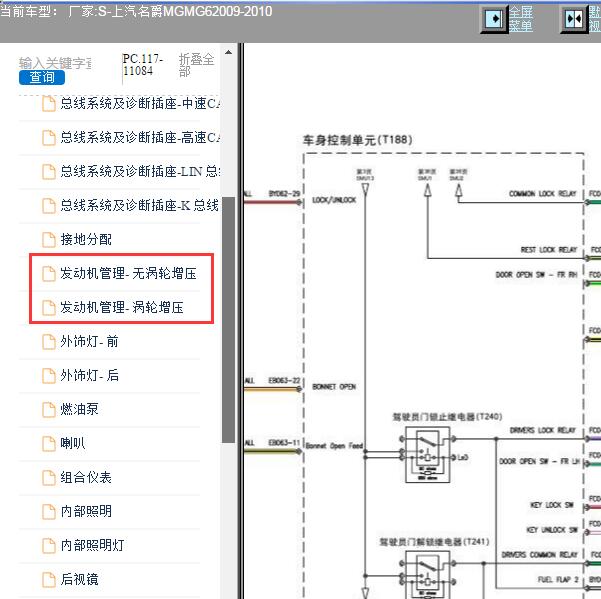601x599 pixels.
Task: Open the 全屏菜单 link
Action: pyautogui.click(x=521, y=19)
